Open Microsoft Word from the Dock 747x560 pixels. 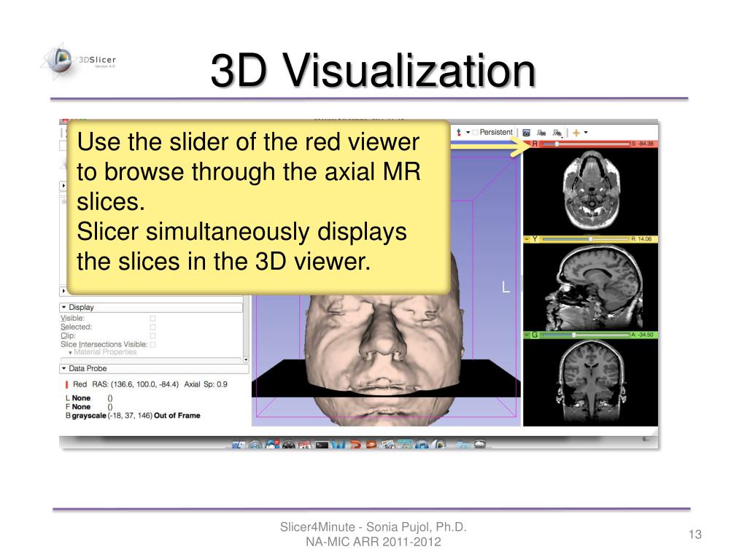point(338,445)
